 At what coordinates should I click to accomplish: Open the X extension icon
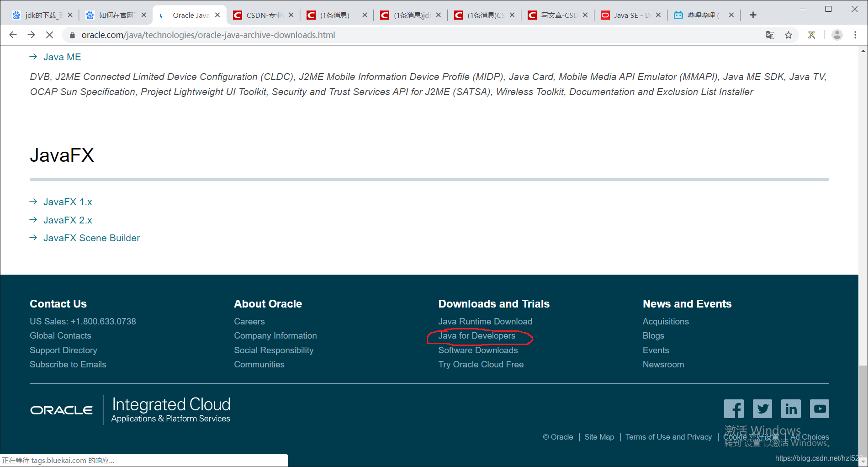click(x=811, y=35)
